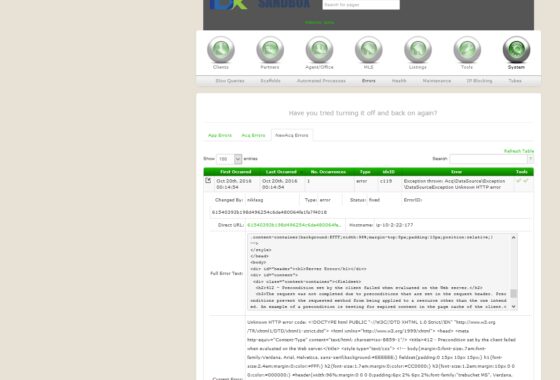The image size is (560, 380).
Task: Open the Tools section icon
Action: pyautogui.click(x=467, y=50)
